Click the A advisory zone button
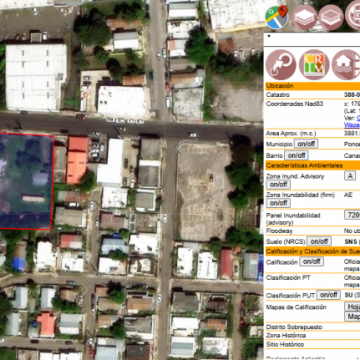The height and width of the screenshot is (360, 360). pos(350,176)
